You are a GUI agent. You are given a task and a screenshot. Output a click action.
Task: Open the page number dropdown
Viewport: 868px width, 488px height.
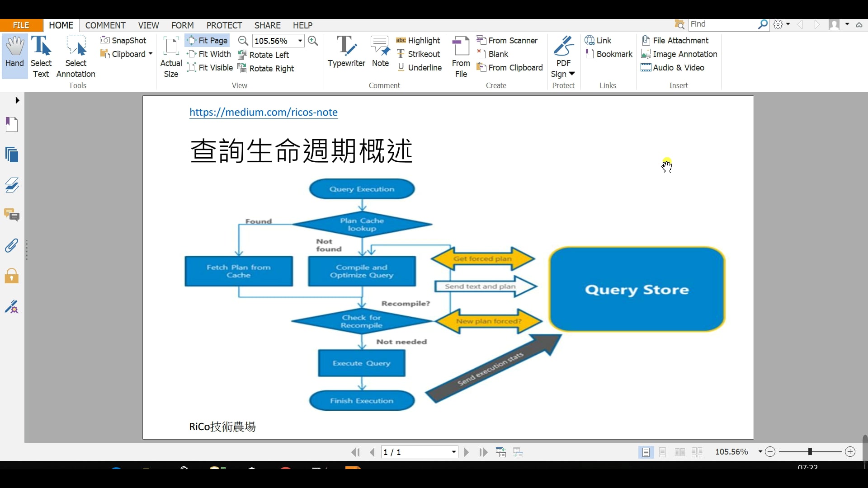point(453,452)
